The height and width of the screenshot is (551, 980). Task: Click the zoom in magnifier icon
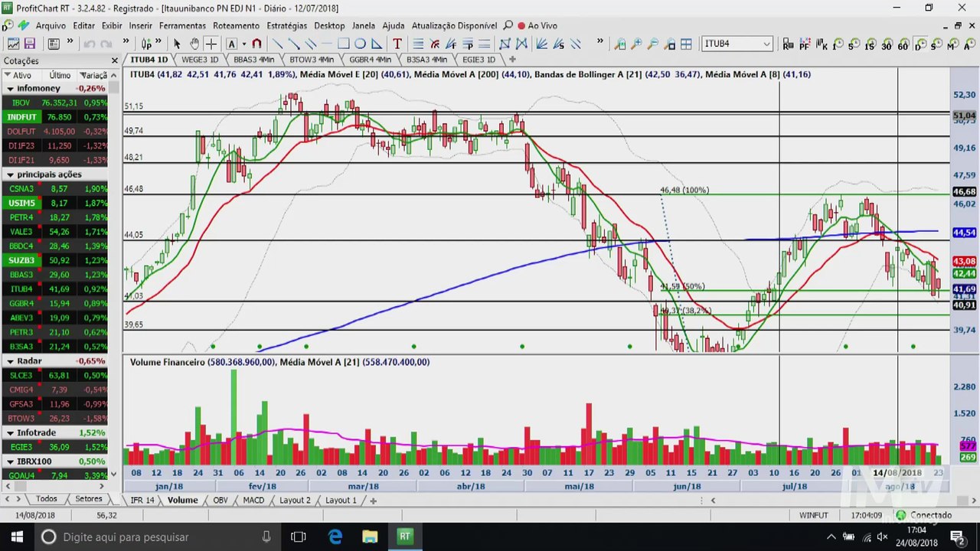click(x=636, y=44)
